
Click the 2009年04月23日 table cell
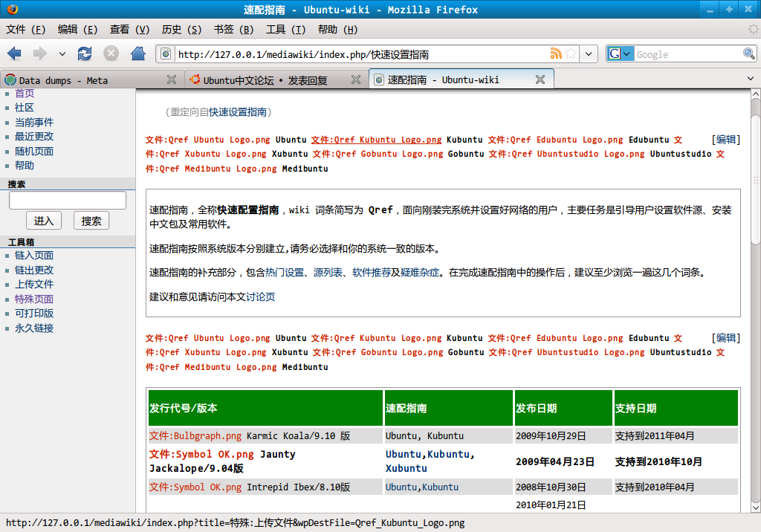coord(563,461)
